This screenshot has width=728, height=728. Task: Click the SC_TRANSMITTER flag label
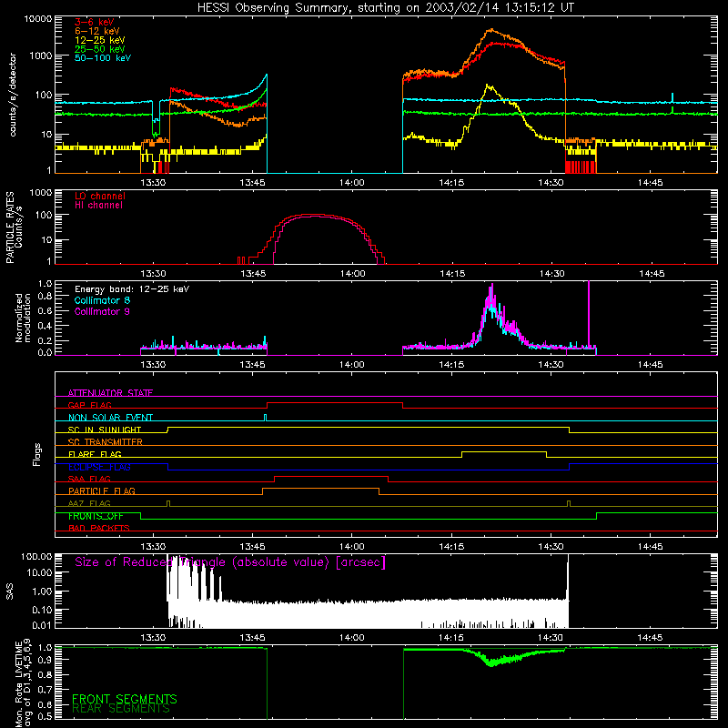point(106,442)
